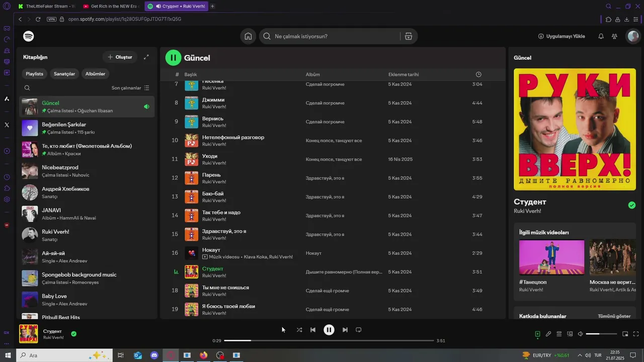Open Opera settings gear in the sidebar

(x=7, y=199)
